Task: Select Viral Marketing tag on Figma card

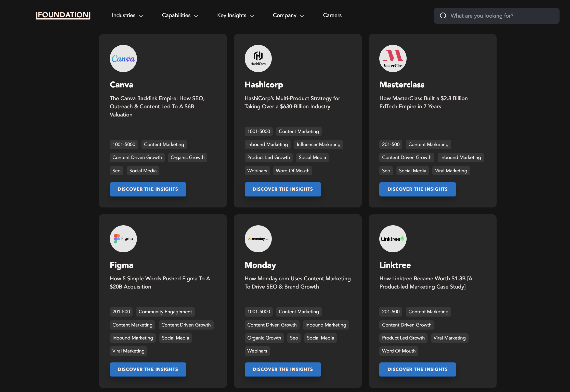Action: [x=128, y=351]
